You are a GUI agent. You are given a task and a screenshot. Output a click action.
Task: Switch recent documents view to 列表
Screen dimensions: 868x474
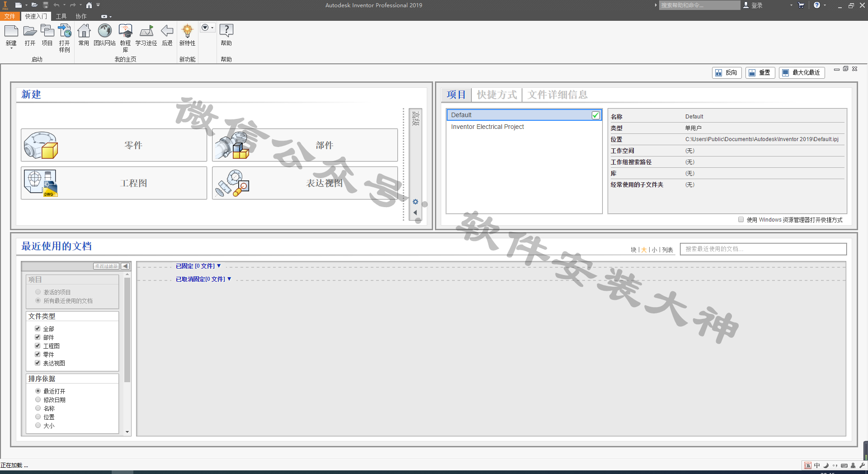(x=668, y=250)
